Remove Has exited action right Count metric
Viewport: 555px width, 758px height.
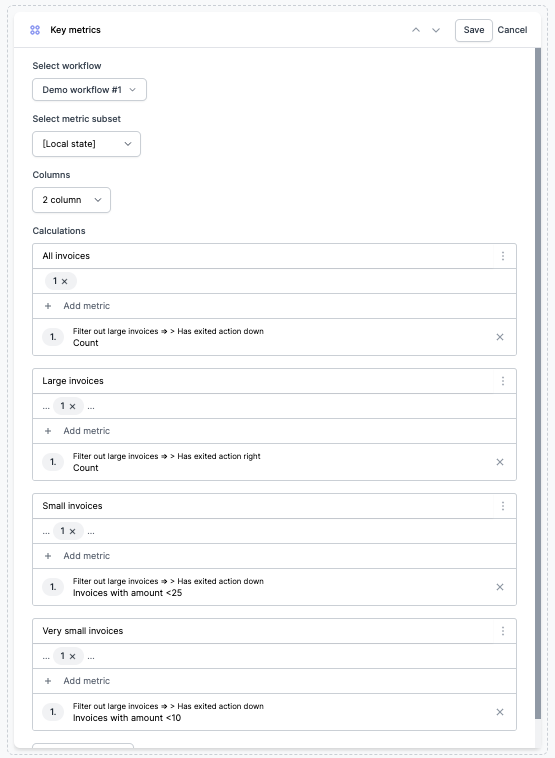tap(500, 462)
